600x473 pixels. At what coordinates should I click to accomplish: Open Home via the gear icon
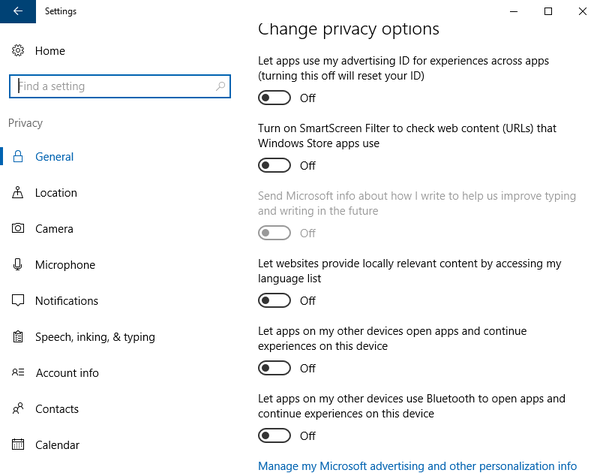coord(18,51)
